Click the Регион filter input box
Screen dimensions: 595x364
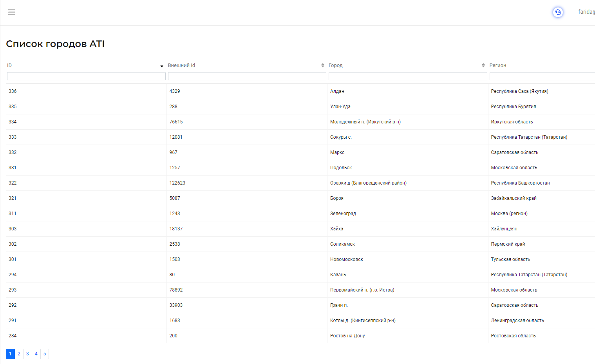(x=542, y=76)
